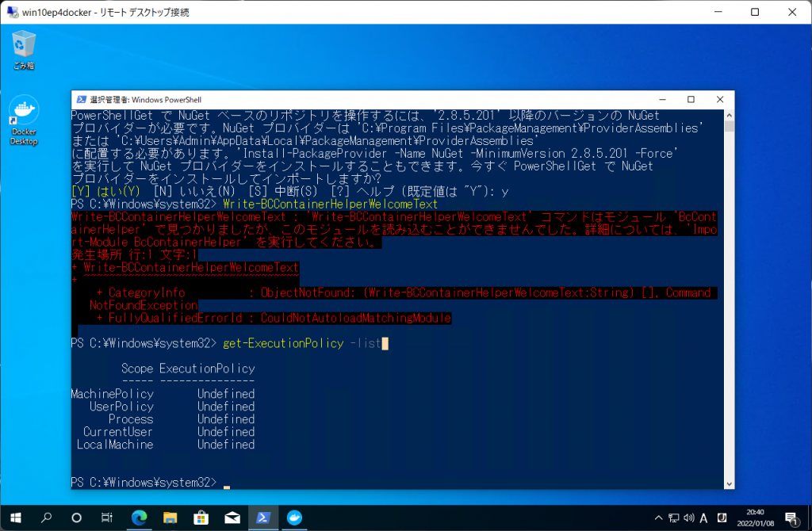Screen dimensions: 812x531
Task: Click 'CurrentUser' scope row
Action: click(169, 432)
